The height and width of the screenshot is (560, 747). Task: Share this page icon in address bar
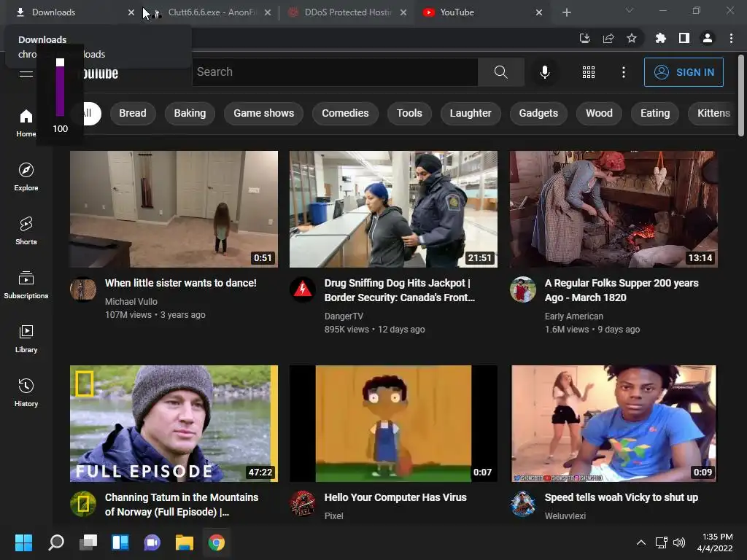click(608, 38)
